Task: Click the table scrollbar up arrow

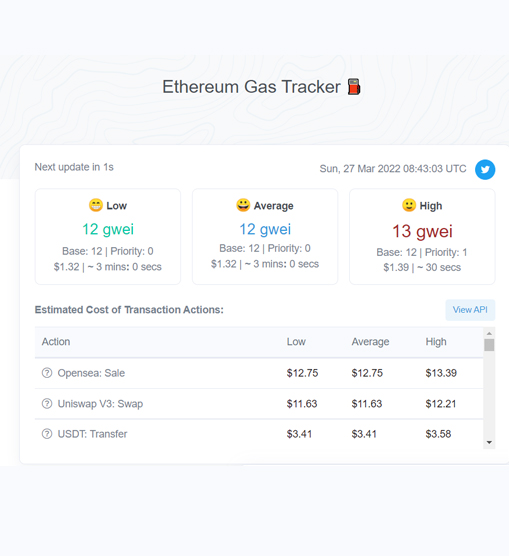Action: (489, 333)
